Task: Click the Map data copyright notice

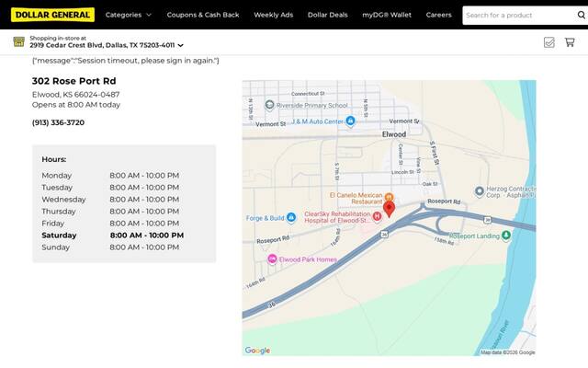Action: (x=508, y=352)
